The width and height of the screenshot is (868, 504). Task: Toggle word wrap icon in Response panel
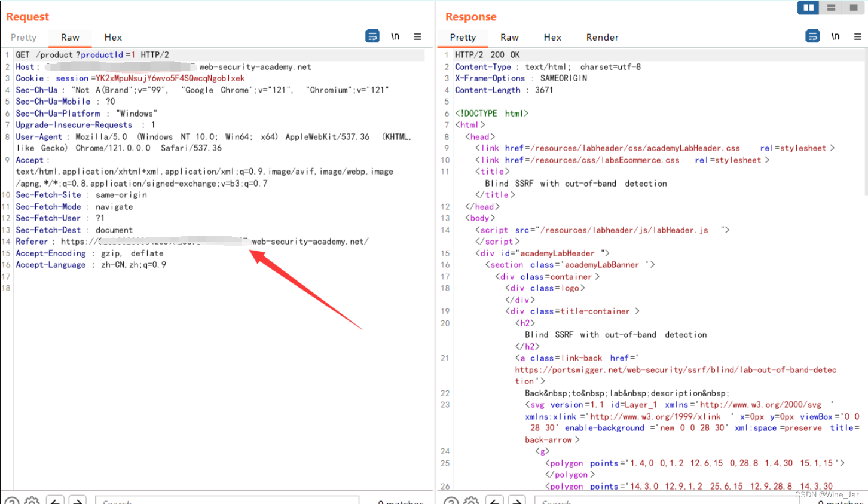[x=813, y=36]
